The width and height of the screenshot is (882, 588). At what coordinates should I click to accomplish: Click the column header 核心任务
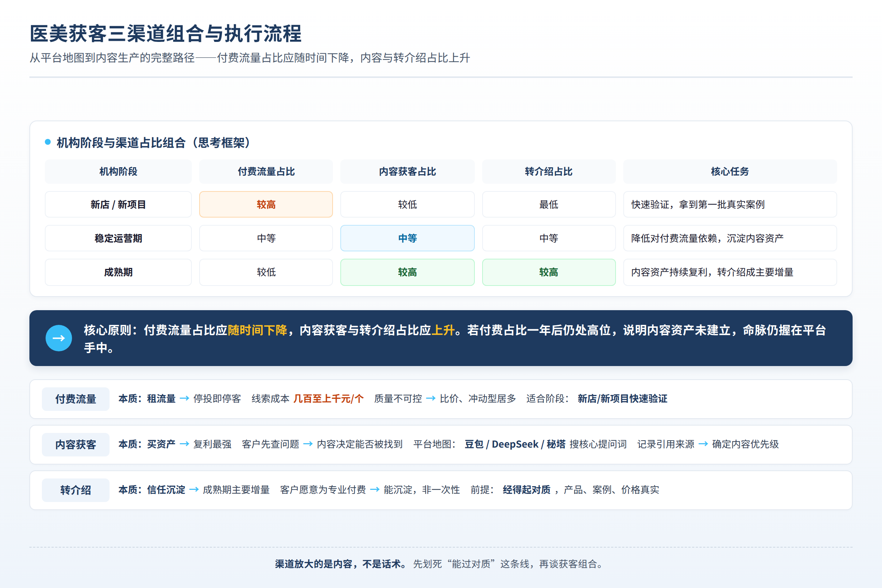tap(730, 171)
